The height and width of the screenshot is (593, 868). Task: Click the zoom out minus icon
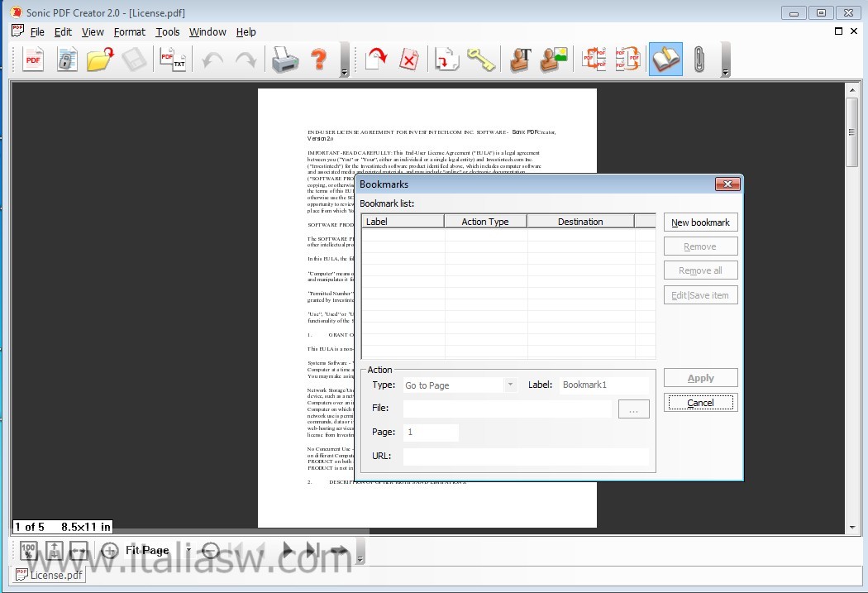tap(211, 550)
